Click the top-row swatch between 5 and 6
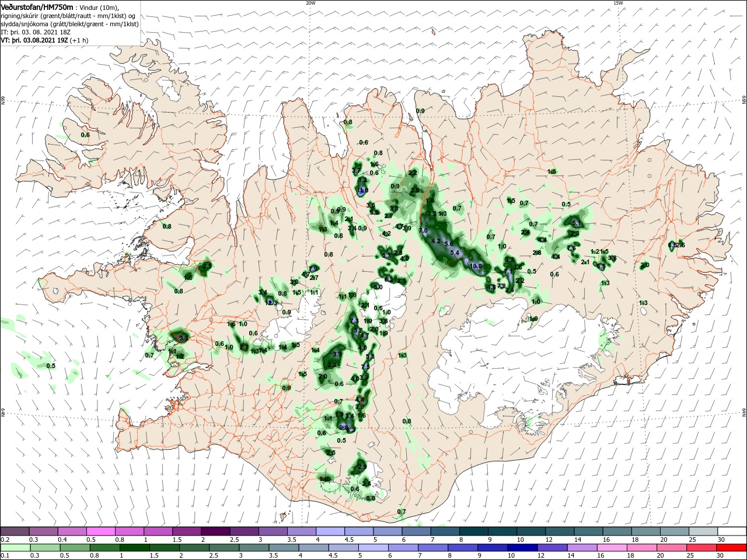The width and height of the screenshot is (747, 560). 387,531
